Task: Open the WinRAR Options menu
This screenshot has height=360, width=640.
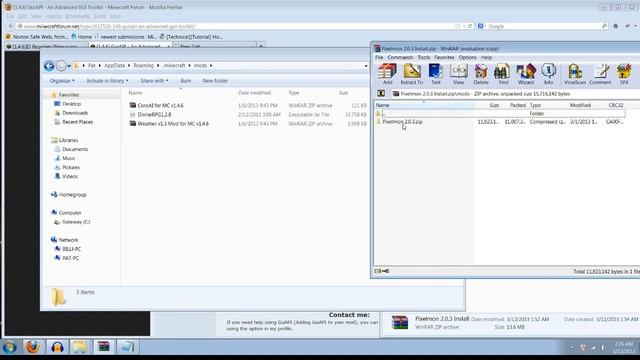Action: coord(467,58)
